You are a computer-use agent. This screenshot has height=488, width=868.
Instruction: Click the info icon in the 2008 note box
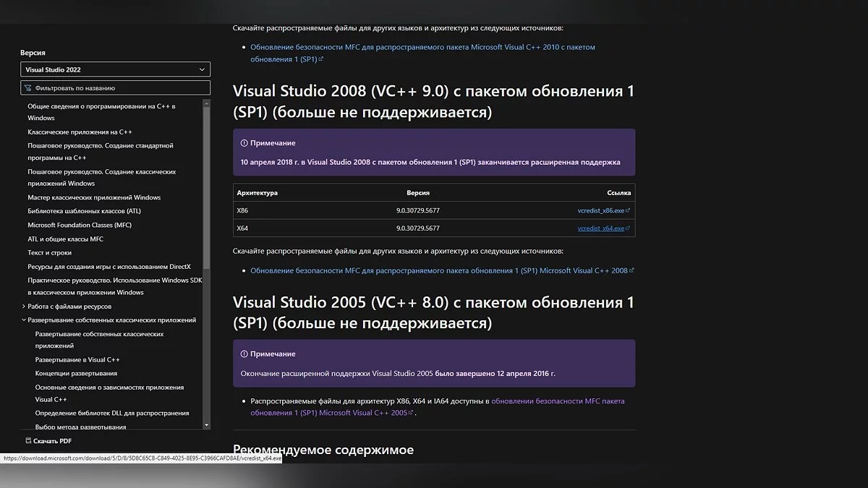244,143
